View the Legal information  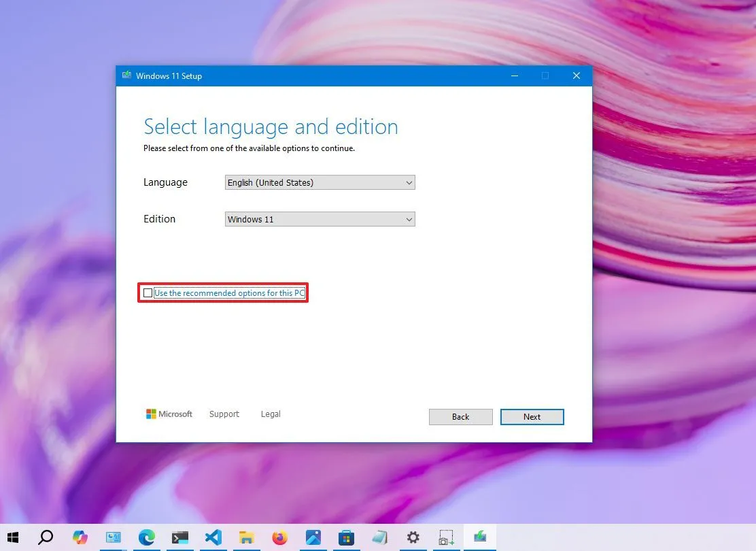pyautogui.click(x=270, y=414)
